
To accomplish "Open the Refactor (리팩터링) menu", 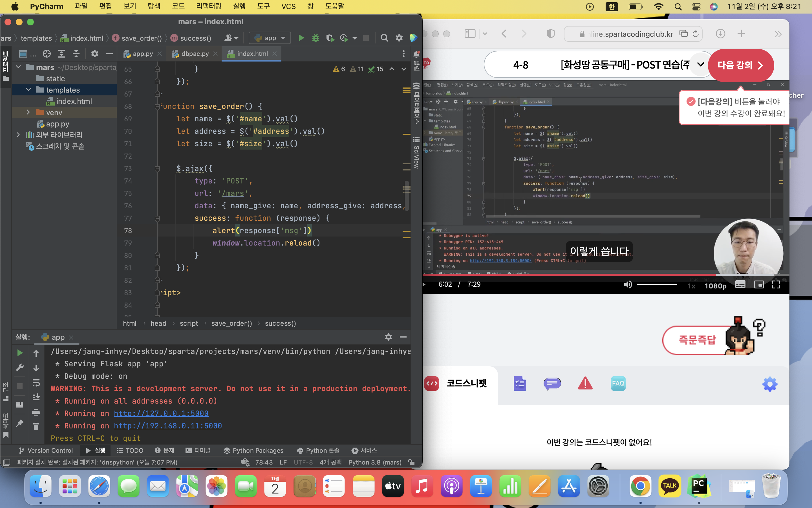I will (x=208, y=6).
